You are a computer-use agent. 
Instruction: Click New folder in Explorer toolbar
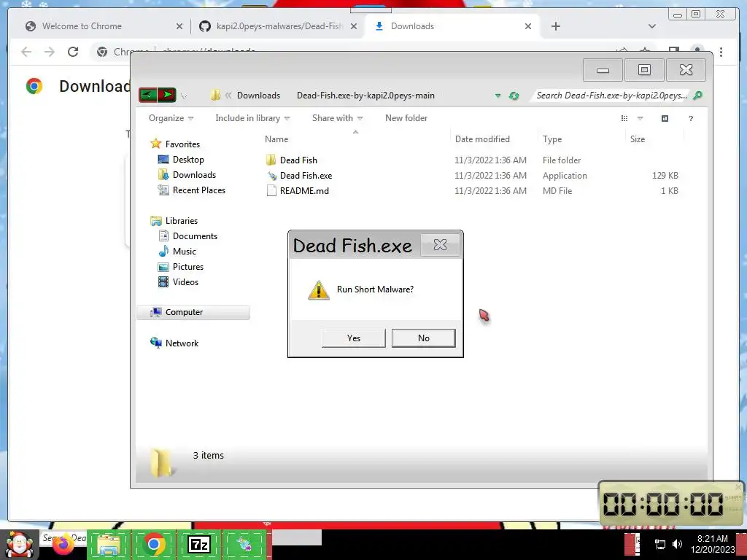[406, 118]
